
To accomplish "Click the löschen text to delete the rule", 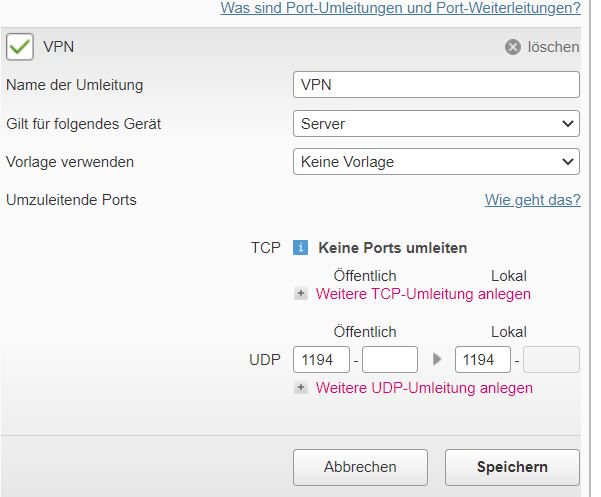I will pyautogui.click(x=553, y=47).
